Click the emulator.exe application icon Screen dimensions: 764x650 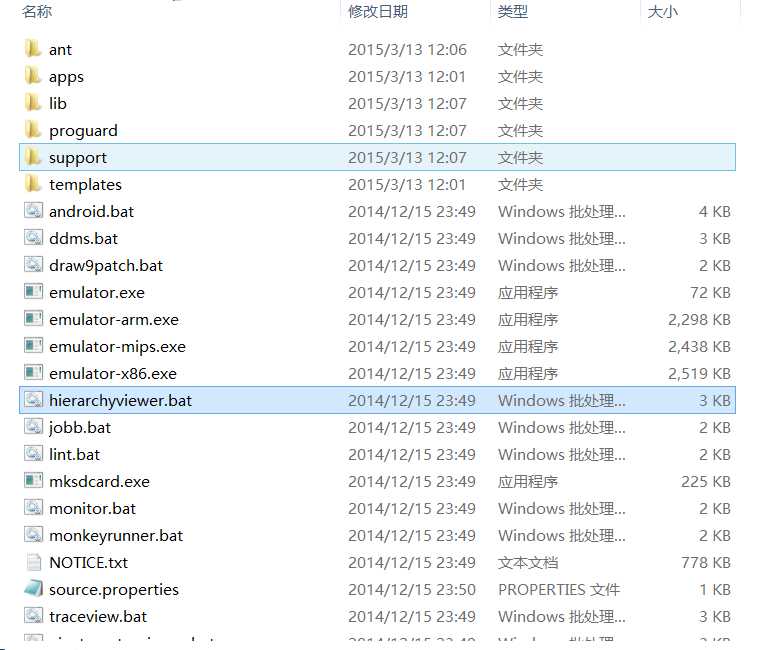(34, 292)
